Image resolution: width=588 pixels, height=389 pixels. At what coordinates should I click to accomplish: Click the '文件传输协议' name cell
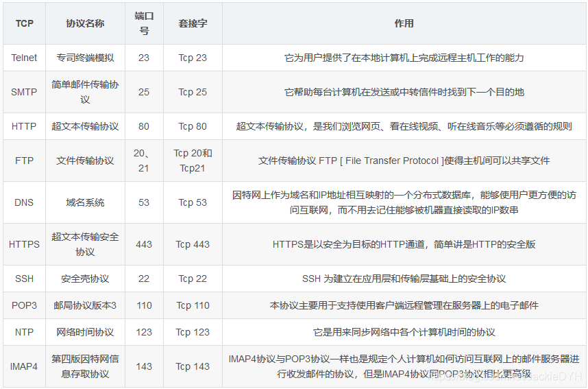[x=85, y=161]
